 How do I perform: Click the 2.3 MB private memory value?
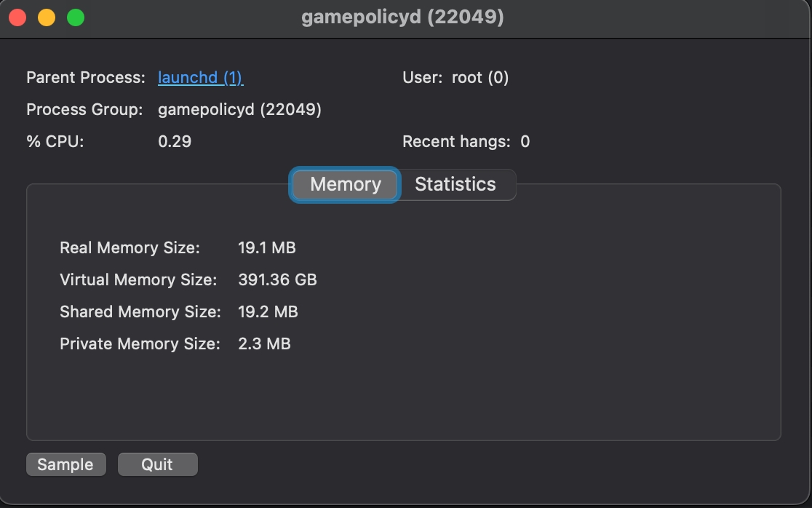264,344
